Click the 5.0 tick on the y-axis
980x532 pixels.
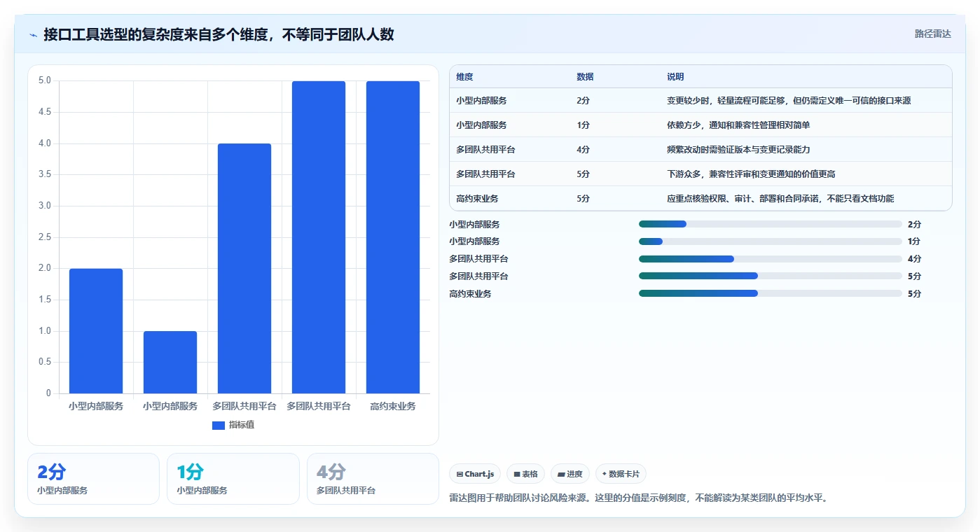coord(45,80)
